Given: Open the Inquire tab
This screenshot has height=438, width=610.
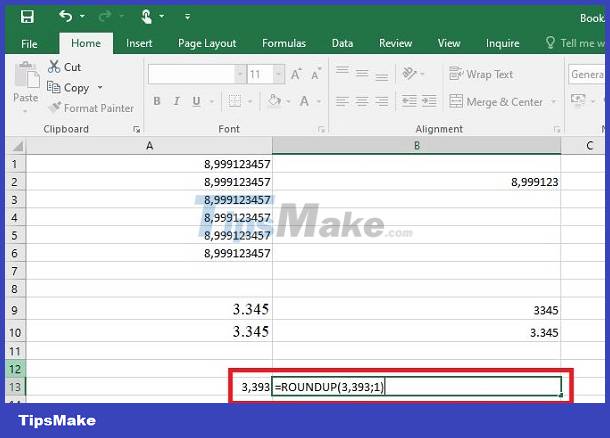Looking at the screenshot, I should (502, 43).
